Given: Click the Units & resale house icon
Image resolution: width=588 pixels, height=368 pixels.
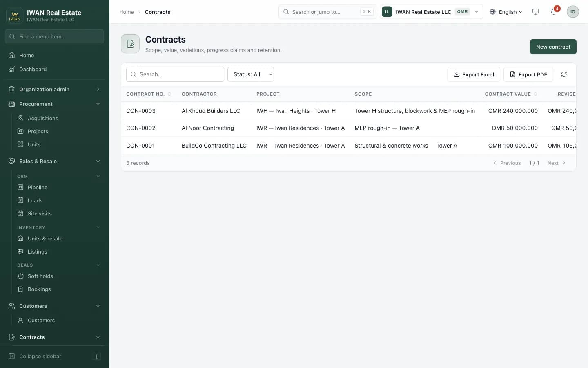Looking at the screenshot, I should pyautogui.click(x=20, y=238).
